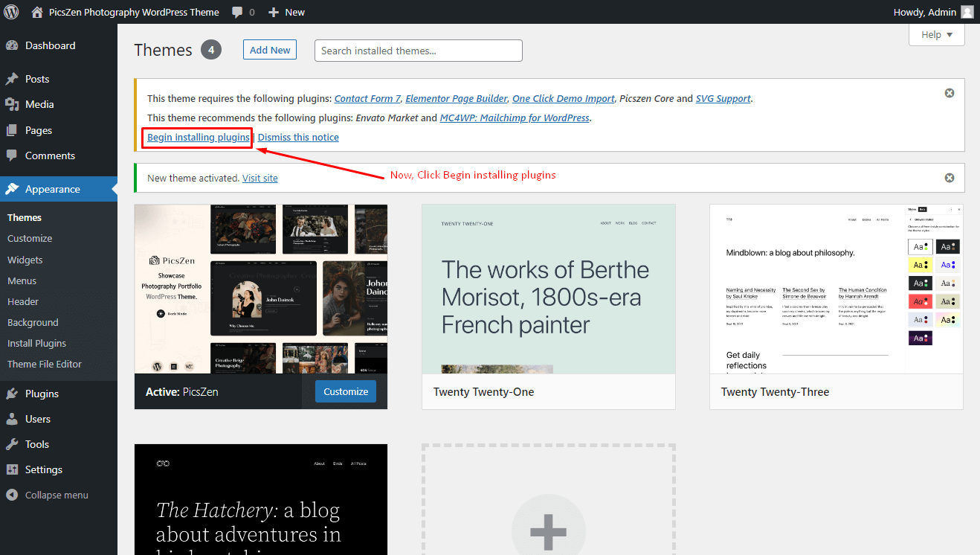Open the Contact Form 7 plugin link
The width and height of the screenshot is (980, 555).
(x=367, y=98)
